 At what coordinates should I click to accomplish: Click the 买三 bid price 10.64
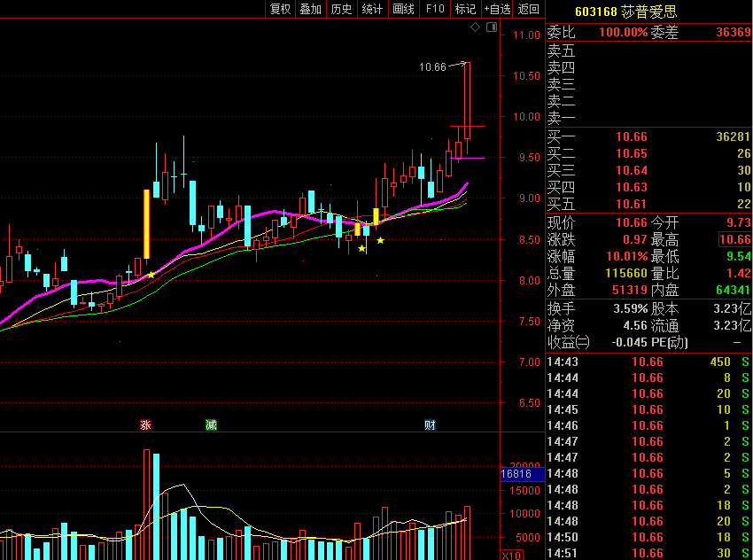click(632, 170)
